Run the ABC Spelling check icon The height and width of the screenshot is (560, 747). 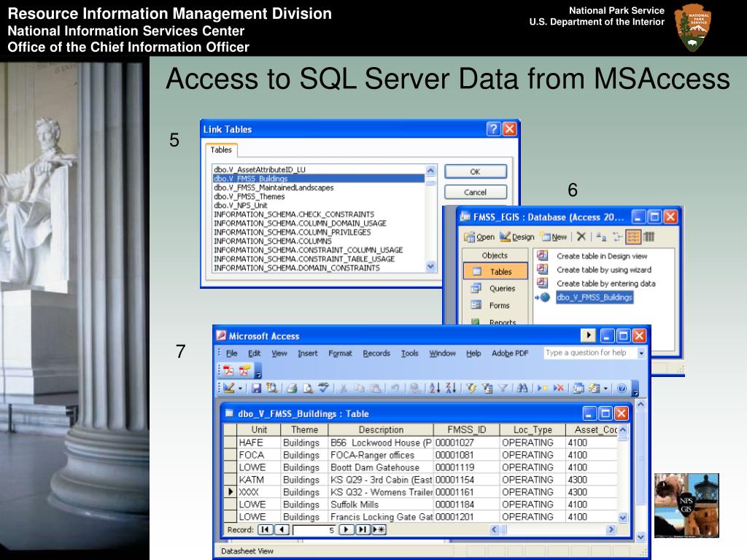pos(323,388)
